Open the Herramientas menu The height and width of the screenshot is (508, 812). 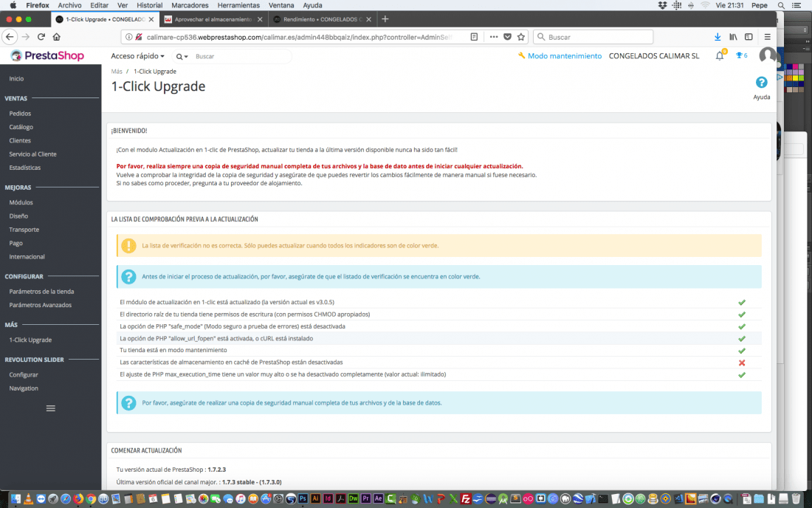pos(238,5)
